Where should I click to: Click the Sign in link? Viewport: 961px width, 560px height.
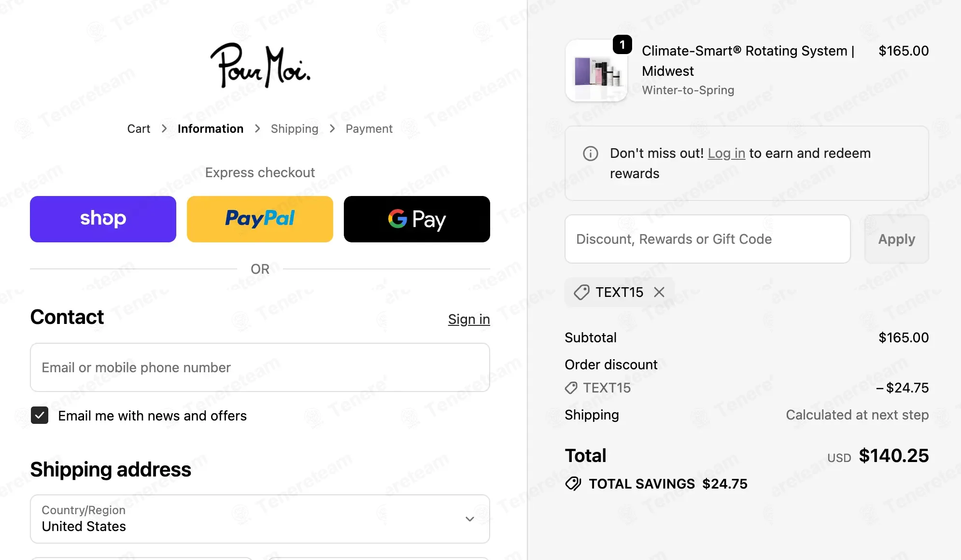pyautogui.click(x=469, y=319)
